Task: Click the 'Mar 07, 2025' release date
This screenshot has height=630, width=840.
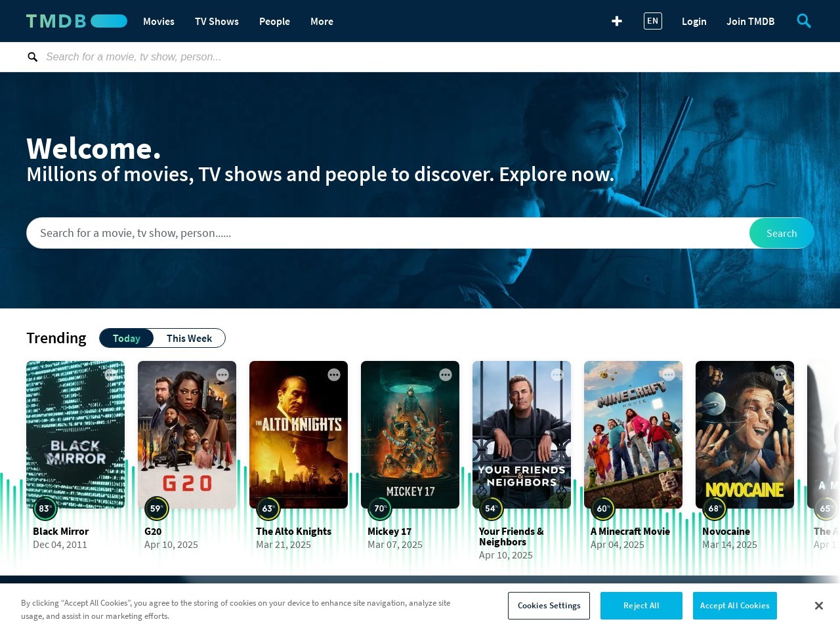Action: (395, 545)
